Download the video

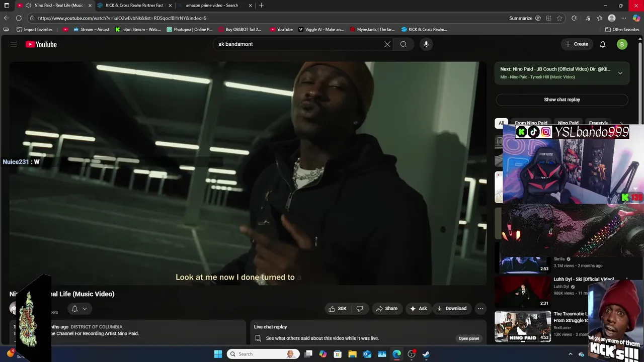(x=452, y=309)
